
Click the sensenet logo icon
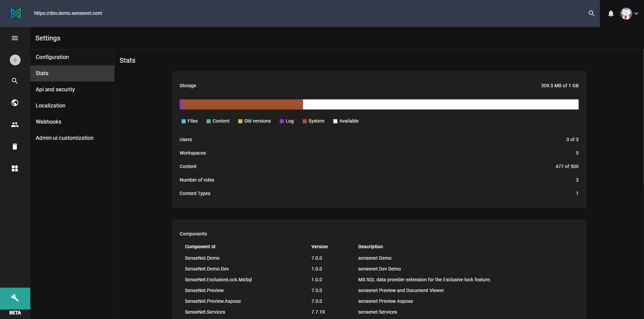(16, 13)
